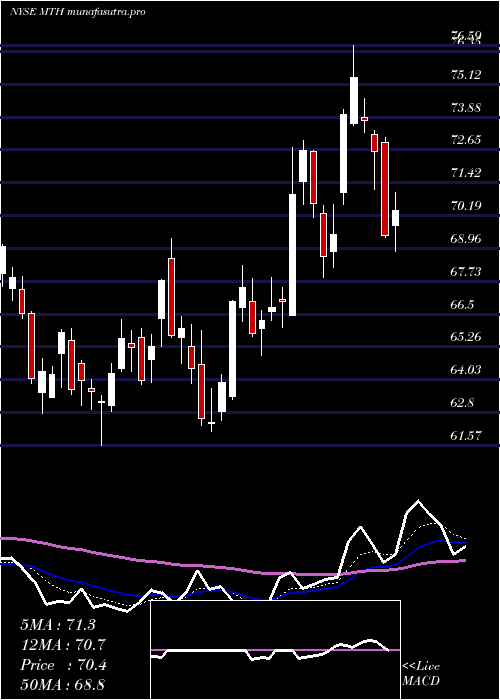Viewport: 500px width, 700px height.
Task: Click the <<Live MACD label
Action: [x=421, y=673]
